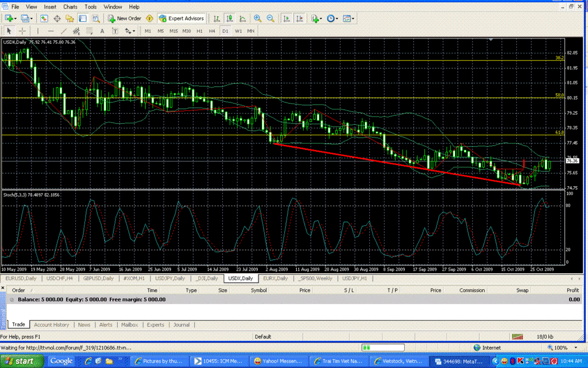Select the Crosshair tool
588x368 pixels.
tap(22, 31)
